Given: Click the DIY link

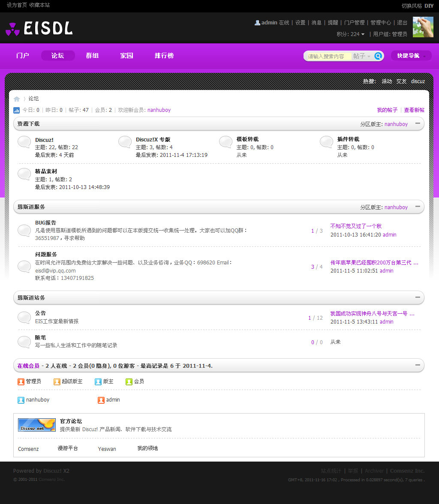Looking at the screenshot, I should pos(429,6).
